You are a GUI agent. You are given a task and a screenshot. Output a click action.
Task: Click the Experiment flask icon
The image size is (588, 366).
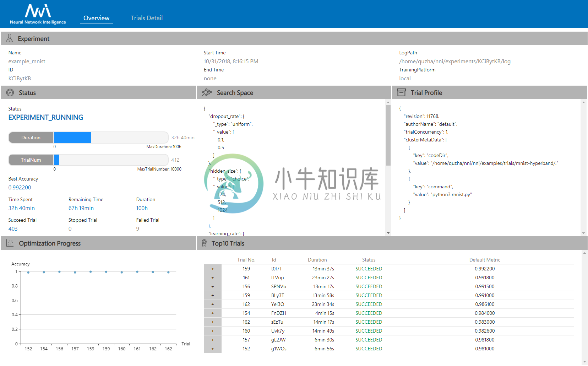[10, 38]
